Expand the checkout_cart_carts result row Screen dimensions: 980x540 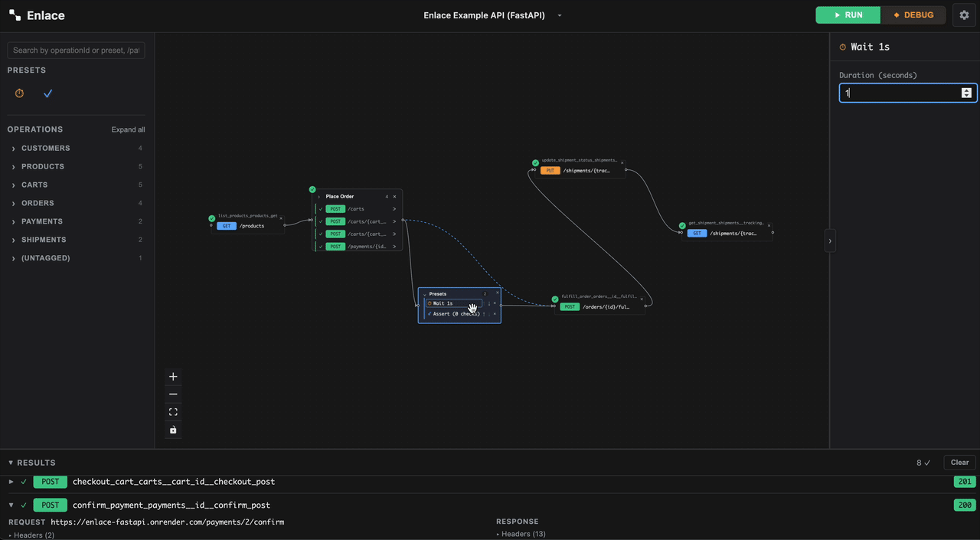[x=11, y=482]
